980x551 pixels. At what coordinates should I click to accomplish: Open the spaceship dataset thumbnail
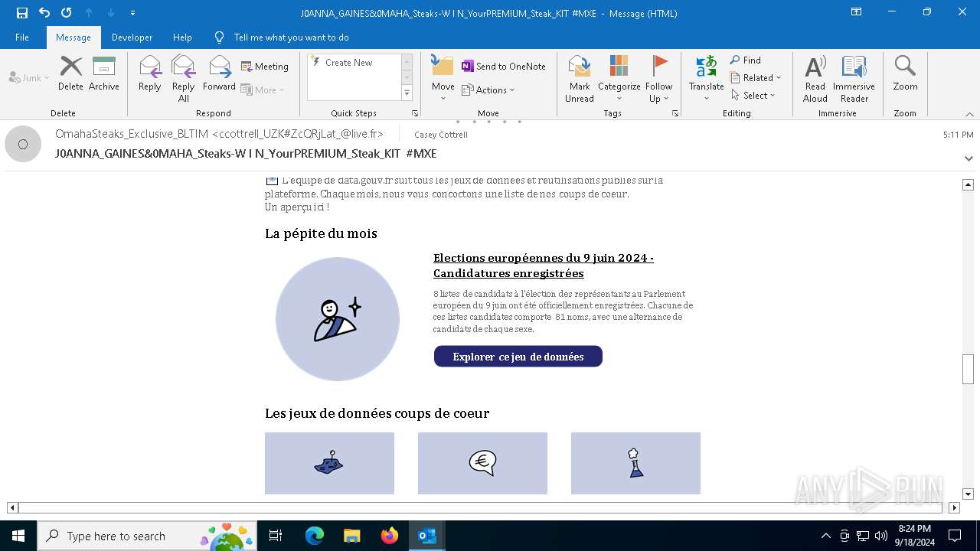tap(329, 463)
